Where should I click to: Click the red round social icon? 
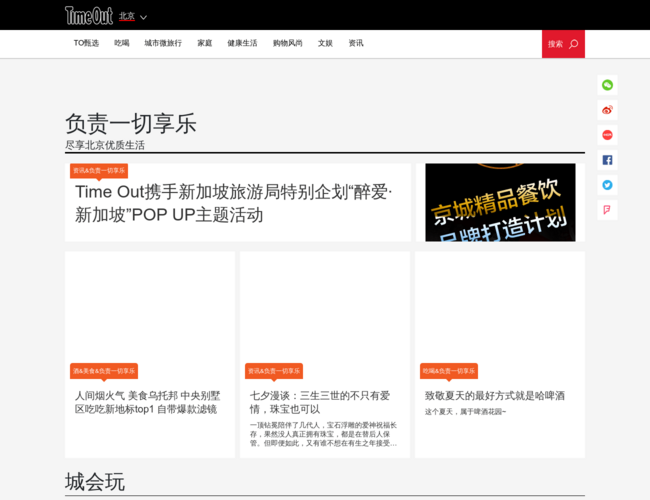(x=607, y=135)
